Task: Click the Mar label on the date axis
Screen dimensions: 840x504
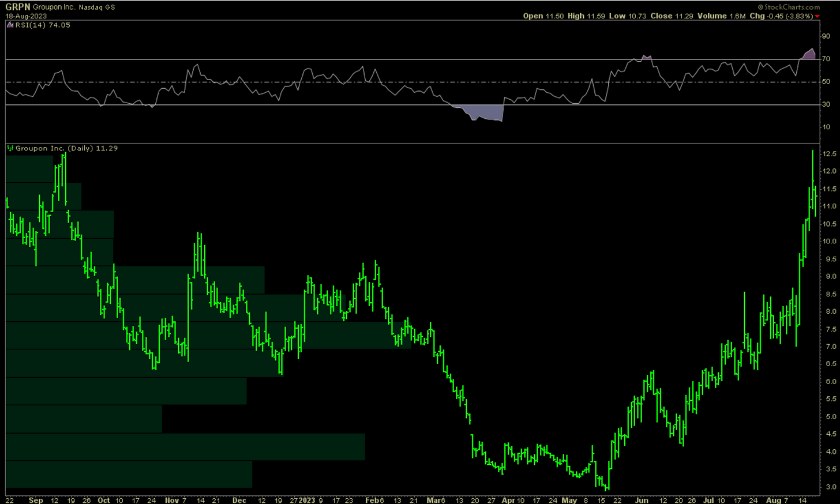Action: click(434, 500)
